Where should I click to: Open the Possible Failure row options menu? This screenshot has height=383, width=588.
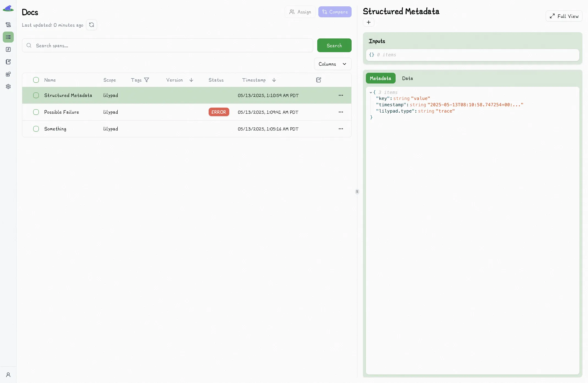341,112
